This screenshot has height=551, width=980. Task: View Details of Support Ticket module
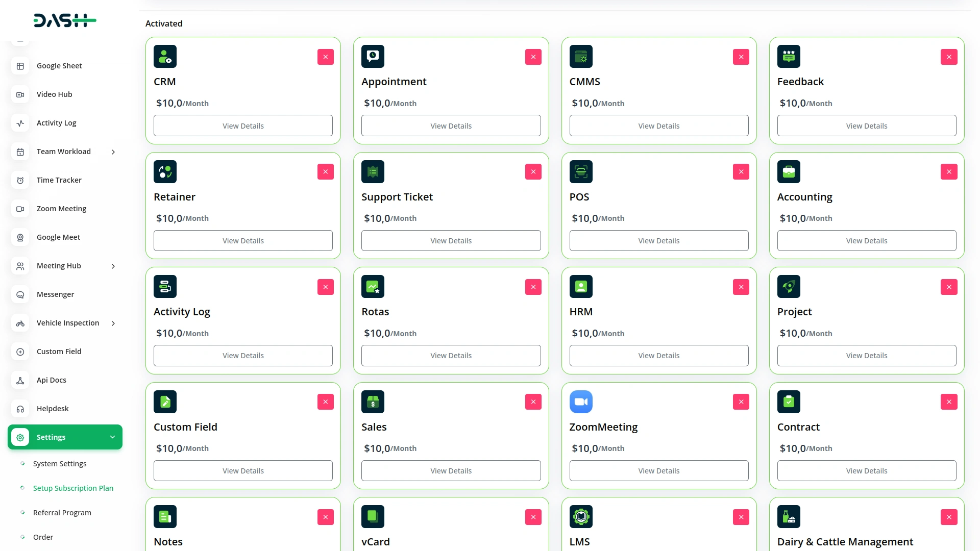coord(451,241)
